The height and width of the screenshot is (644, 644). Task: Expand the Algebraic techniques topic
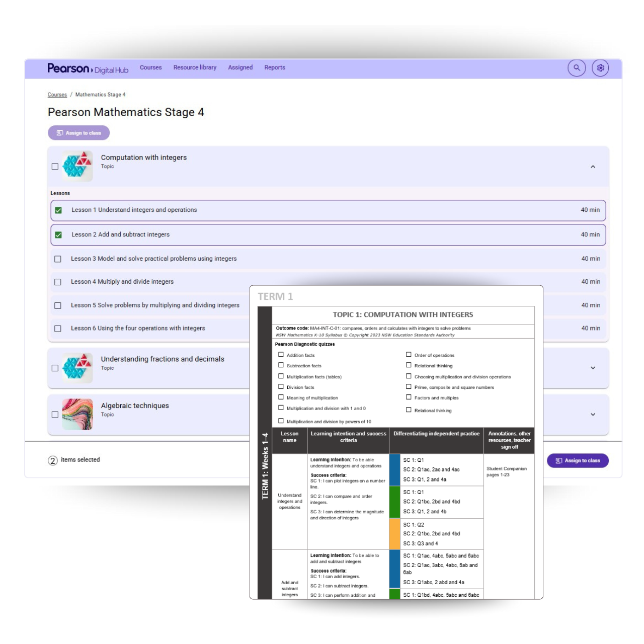[593, 415]
